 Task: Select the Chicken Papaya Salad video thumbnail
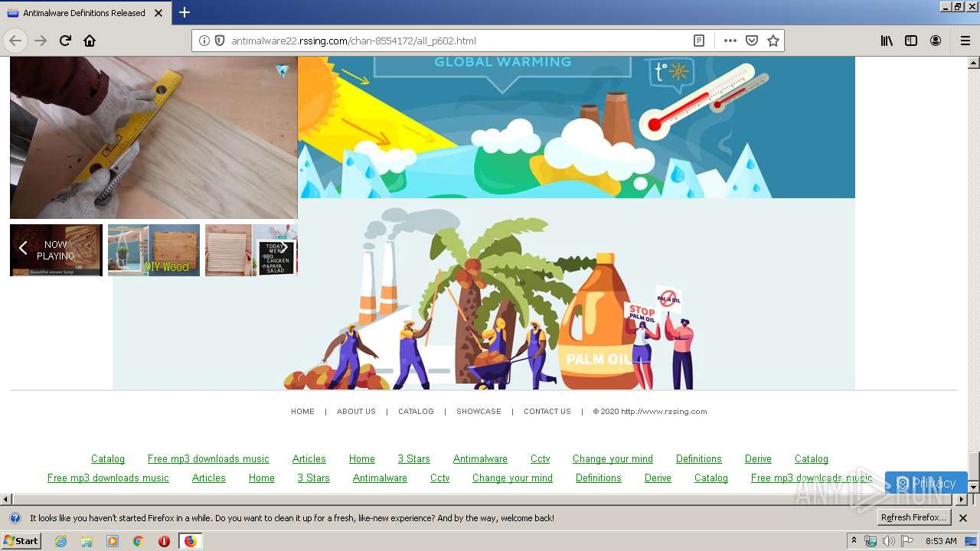click(x=251, y=250)
